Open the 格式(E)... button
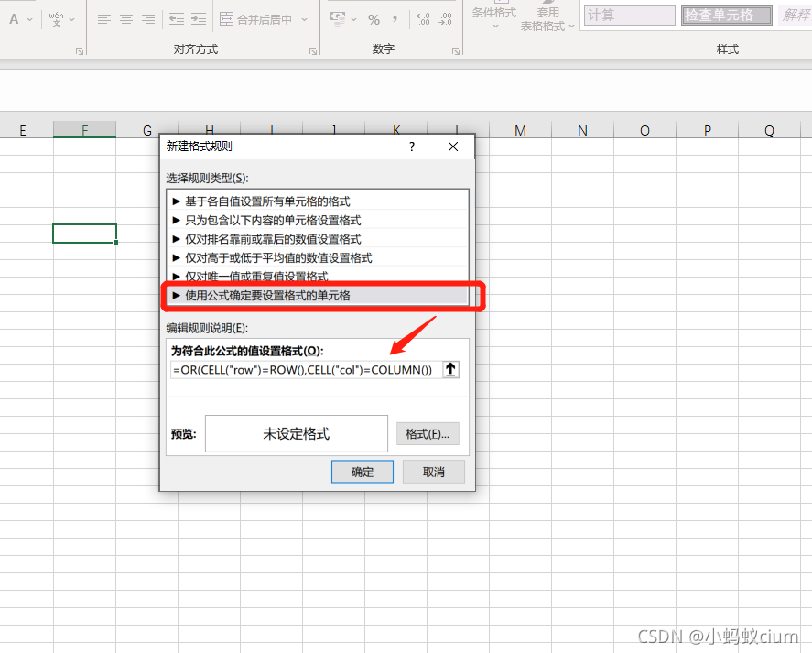Image resolution: width=812 pixels, height=653 pixels. click(x=428, y=434)
